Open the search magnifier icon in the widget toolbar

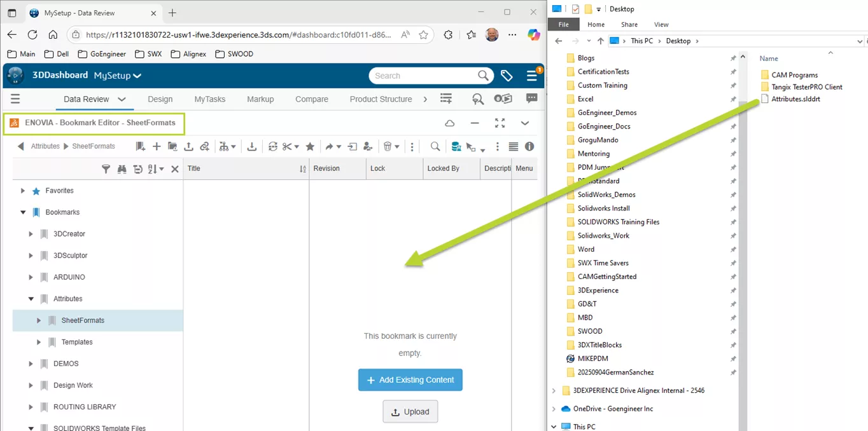[x=436, y=146]
